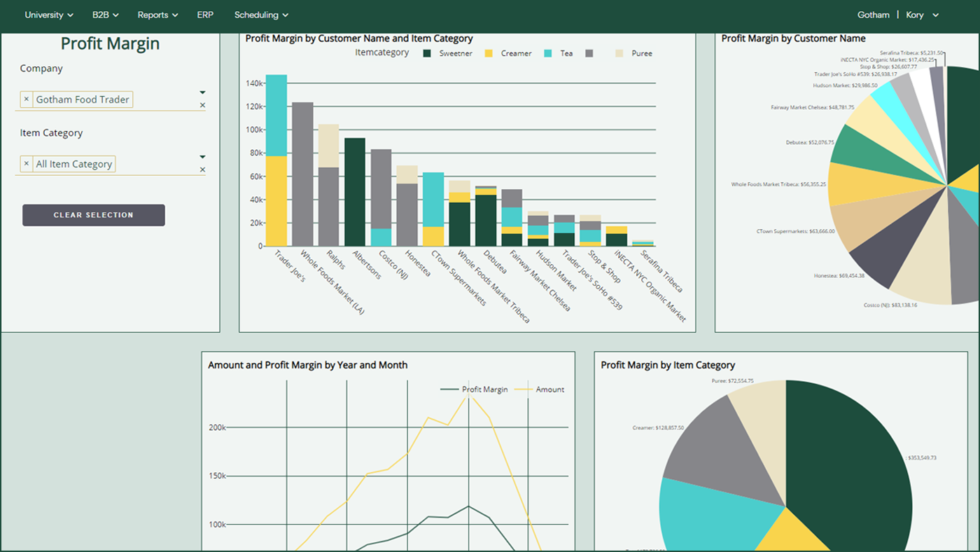Screen dimensions: 980x552
Task: Click the All Item Category field
Action: pyautogui.click(x=111, y=164)
